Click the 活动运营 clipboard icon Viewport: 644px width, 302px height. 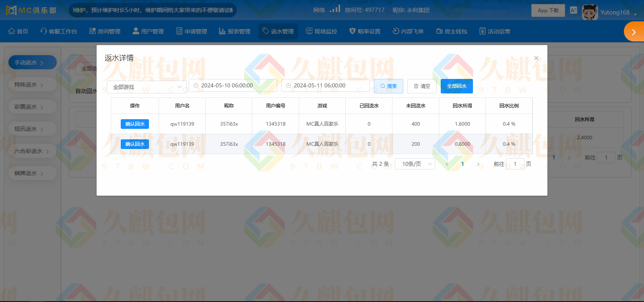(x=482, y=31)
